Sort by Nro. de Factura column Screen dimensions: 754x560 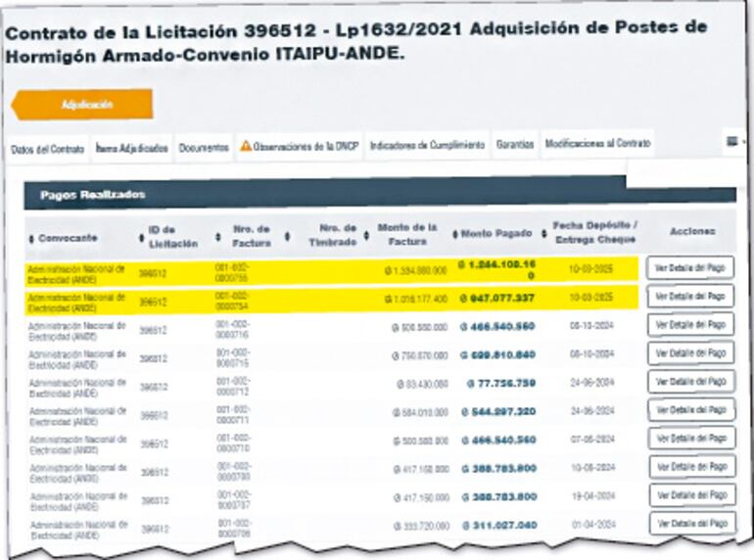217,237
